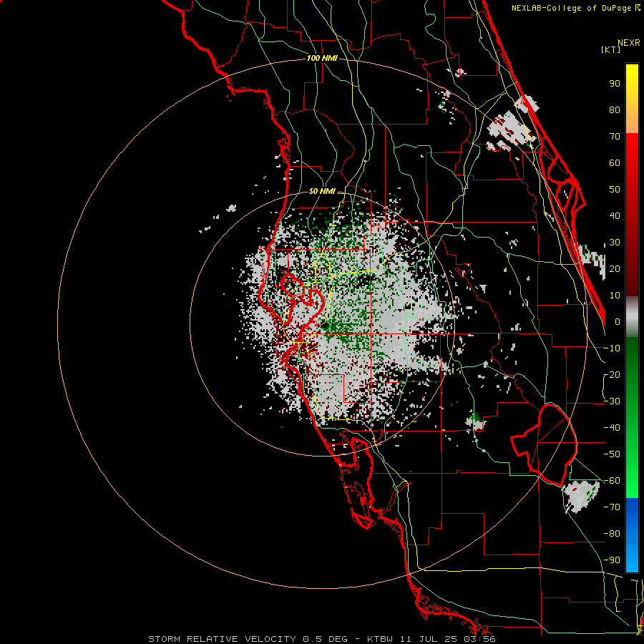Select the 20 knot scale label
The width and height of the screenshot is (644, 644).
(x=615, y=268)
